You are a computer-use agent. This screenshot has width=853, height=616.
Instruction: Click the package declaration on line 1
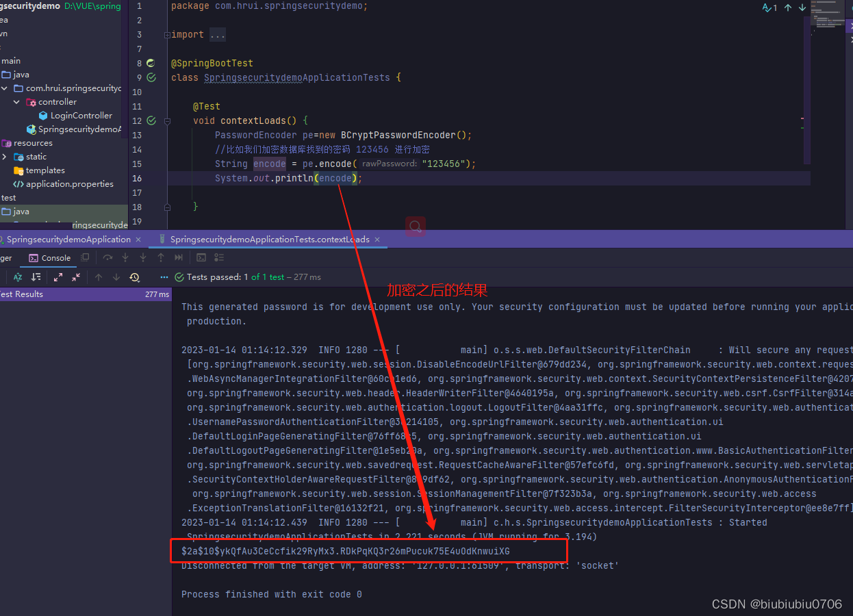269,5
